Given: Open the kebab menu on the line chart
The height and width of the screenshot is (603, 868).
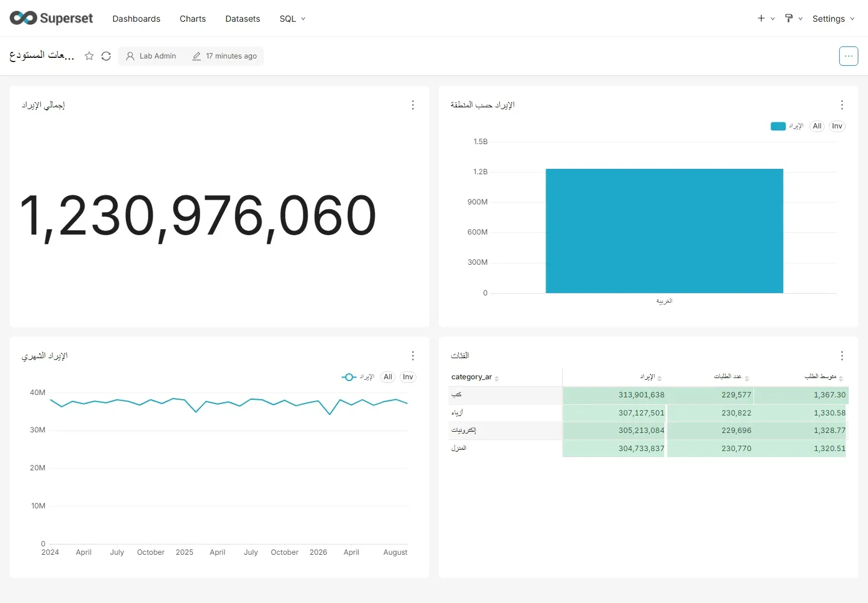Looking at the screenshot, I should pos(413,356).
